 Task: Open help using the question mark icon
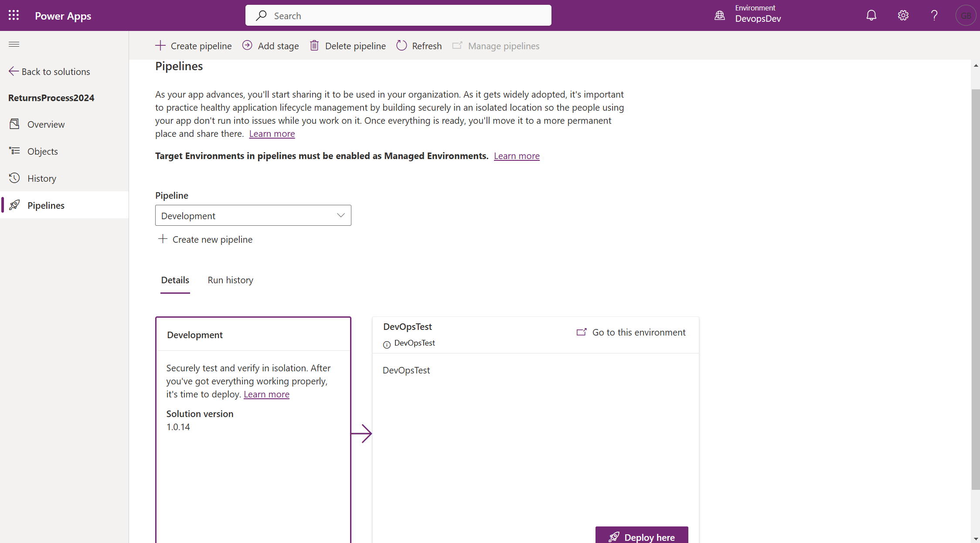pyautogui.click(x=934, y=15)
